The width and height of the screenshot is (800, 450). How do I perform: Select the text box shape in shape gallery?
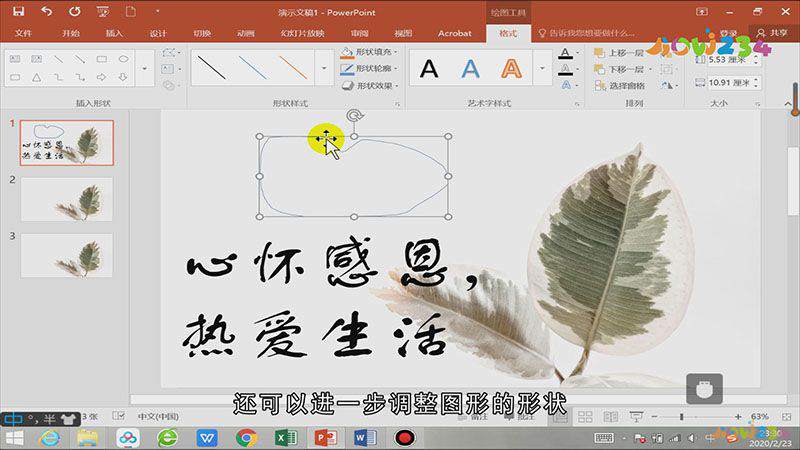pos(15,59)
